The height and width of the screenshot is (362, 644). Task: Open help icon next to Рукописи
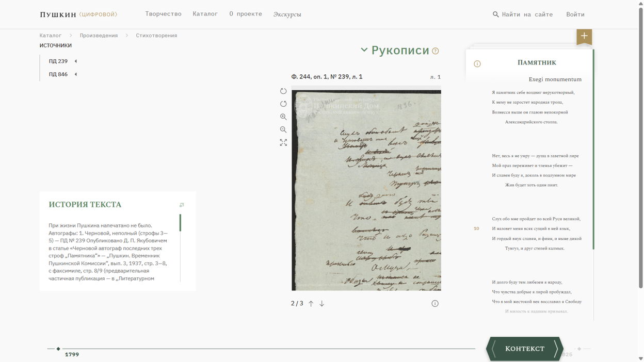pyautogui.click(x=436, y=51)
